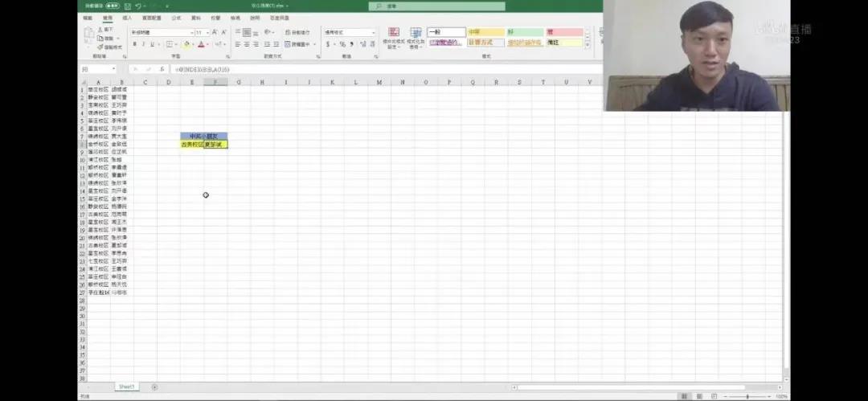Open the Page Layout ribbon tab
The height and width of the screenshot is (401, 868).
(150, 18)
